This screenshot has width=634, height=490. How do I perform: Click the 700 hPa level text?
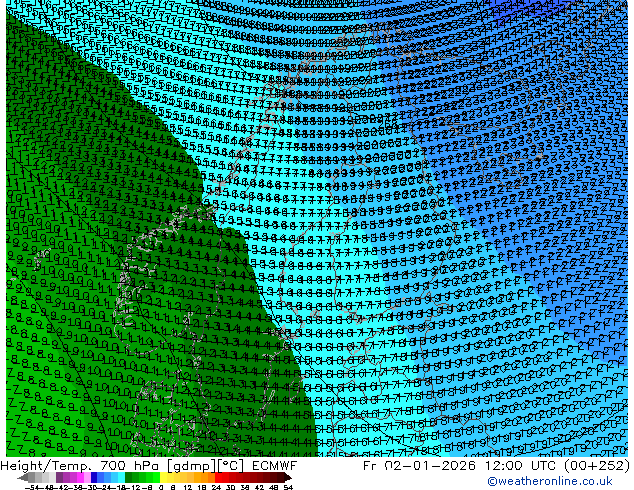click(130, 466)
